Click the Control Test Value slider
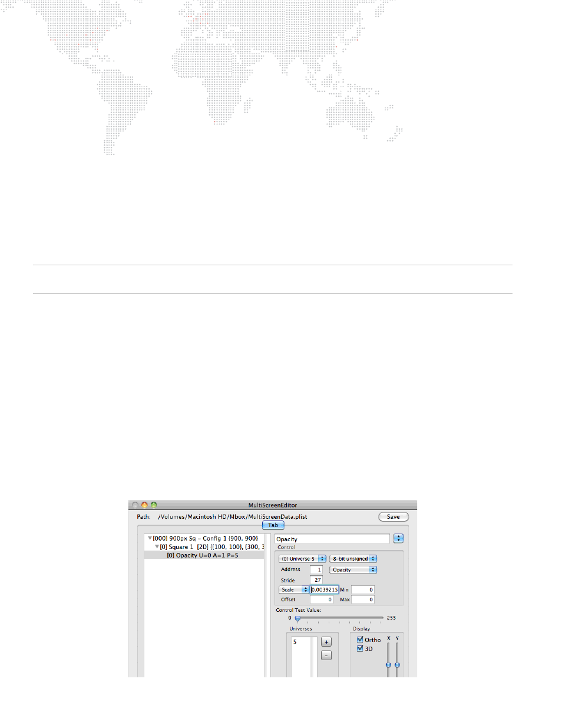The width and height of the screenshot is (562, 728). click(298, 618)
